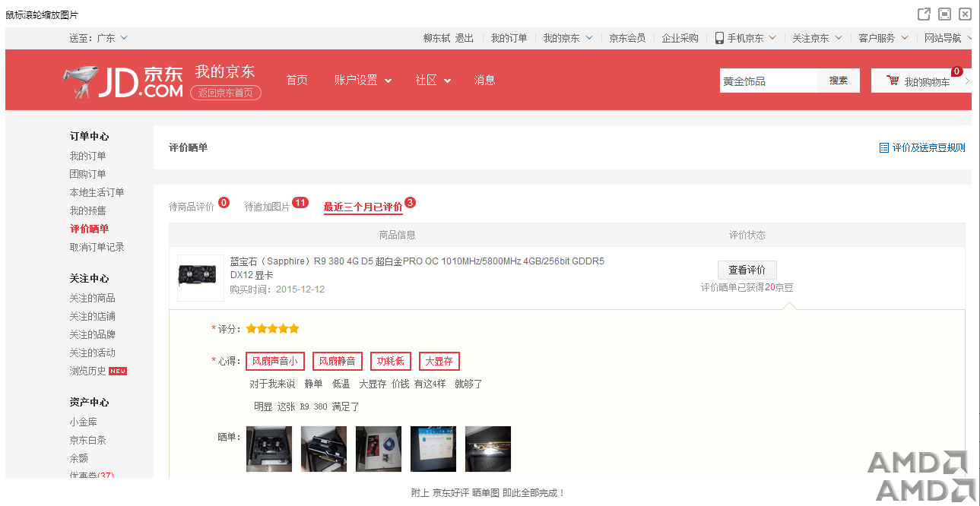Viewport: 980px width, 506px height.
Task: Open 余额 in the sidebar
Action: click(x=79, y=458)
